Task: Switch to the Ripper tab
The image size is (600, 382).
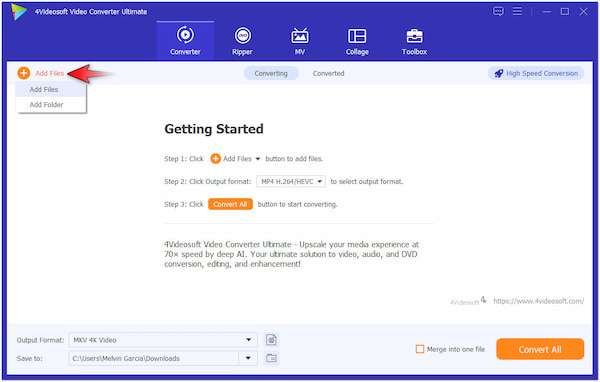Action: click(242, 41)
